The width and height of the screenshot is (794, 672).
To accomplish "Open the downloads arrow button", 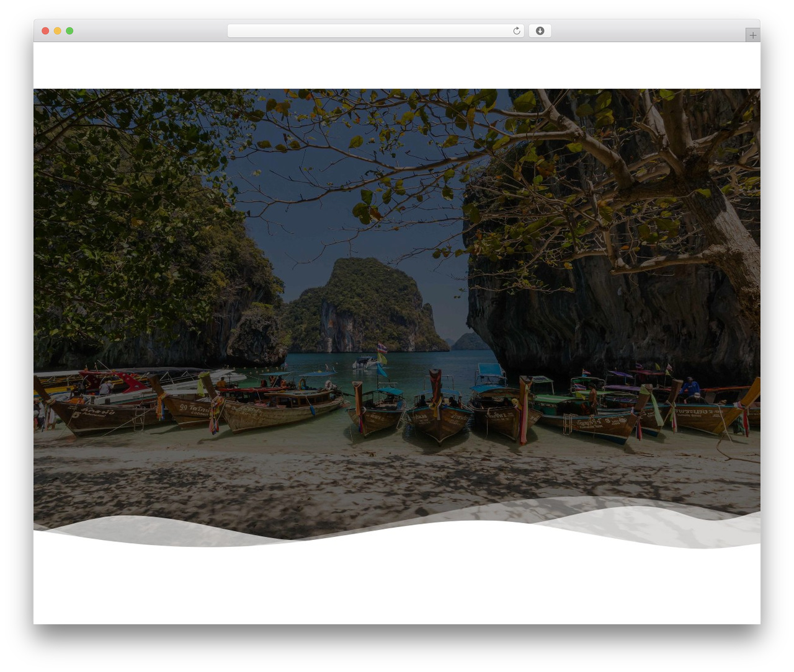I will tap(540, 31).
